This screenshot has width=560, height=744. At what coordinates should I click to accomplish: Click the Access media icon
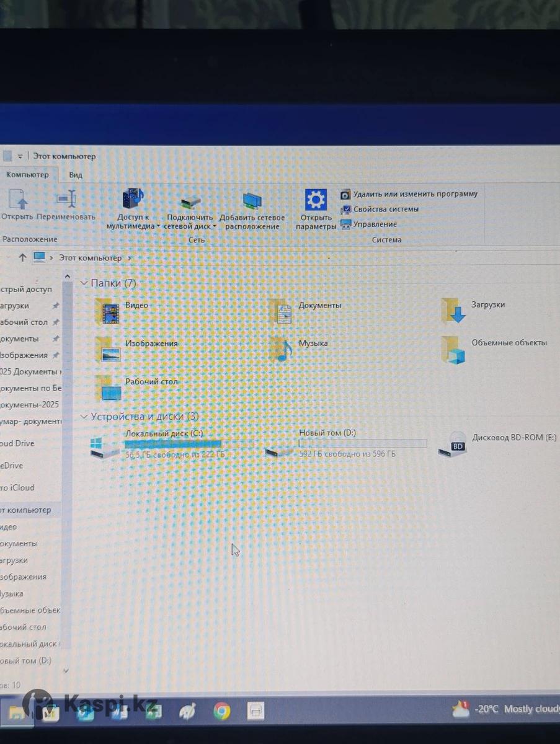[133, 200]
